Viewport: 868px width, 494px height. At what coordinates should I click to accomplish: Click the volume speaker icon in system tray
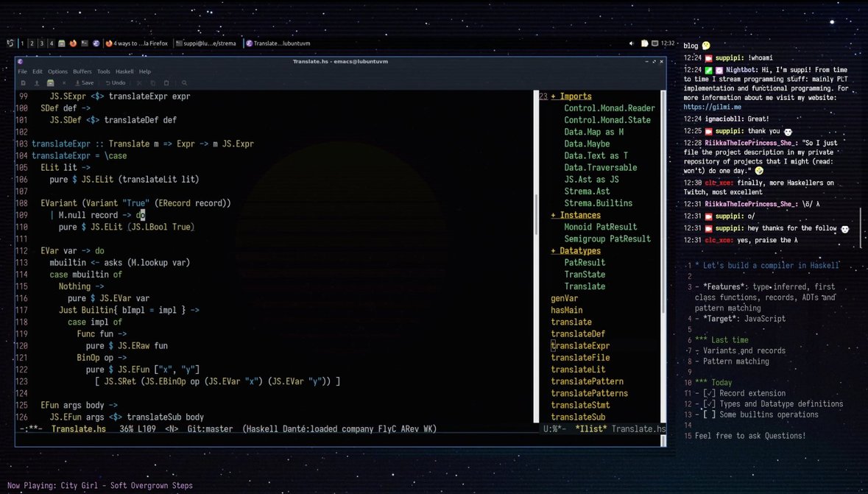(x=632, y=43)
